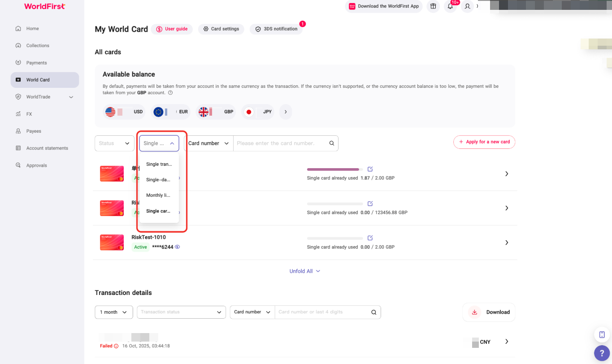Click the 'Please enter the card number' field
Image resolution: width=612 pixels, height=364 pixels.
click(x=280, y=143)
